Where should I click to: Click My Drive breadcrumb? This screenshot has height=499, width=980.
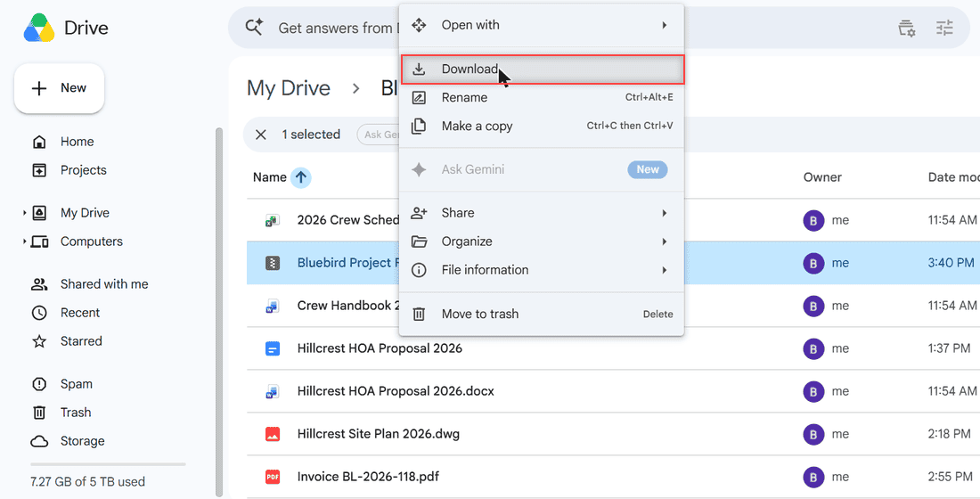pyautogui.click(x=288, y=88)
